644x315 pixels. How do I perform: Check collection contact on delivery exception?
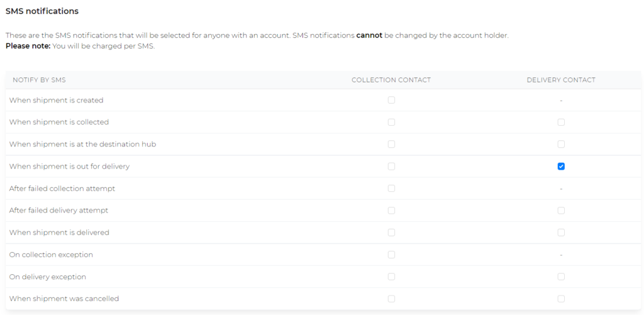[391, 277]
